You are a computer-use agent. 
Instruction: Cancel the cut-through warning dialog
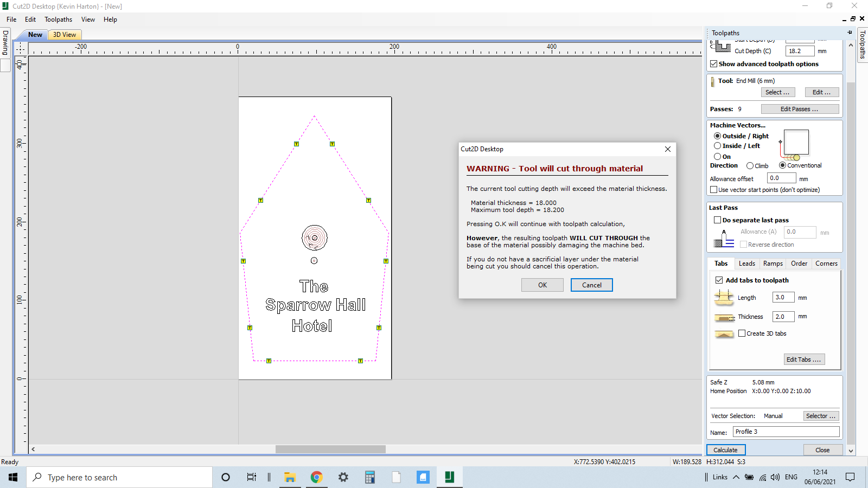click(x=591, y=285)
